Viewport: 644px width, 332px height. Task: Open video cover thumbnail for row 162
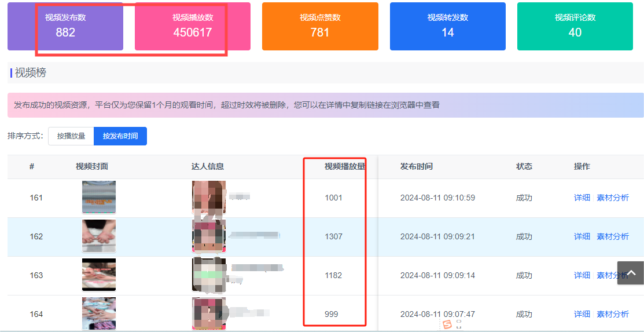[99, 236]
